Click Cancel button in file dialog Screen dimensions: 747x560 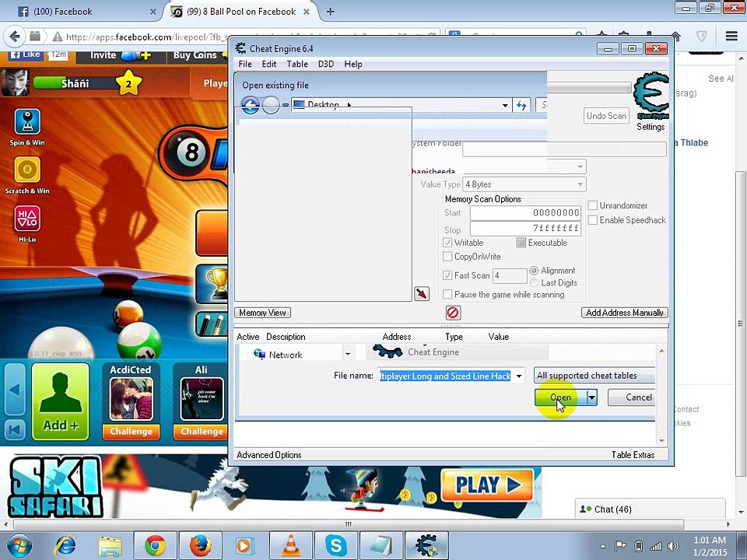click(631, 397)
